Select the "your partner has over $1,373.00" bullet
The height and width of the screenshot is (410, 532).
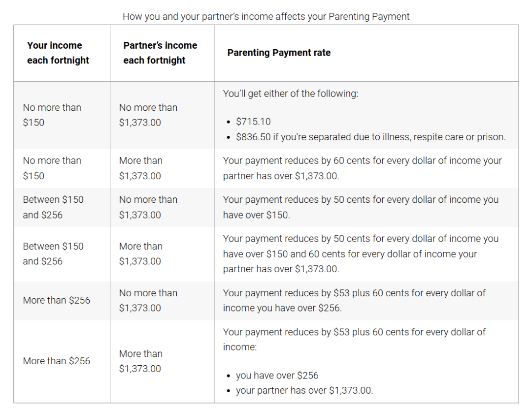[x=304, y=390]
